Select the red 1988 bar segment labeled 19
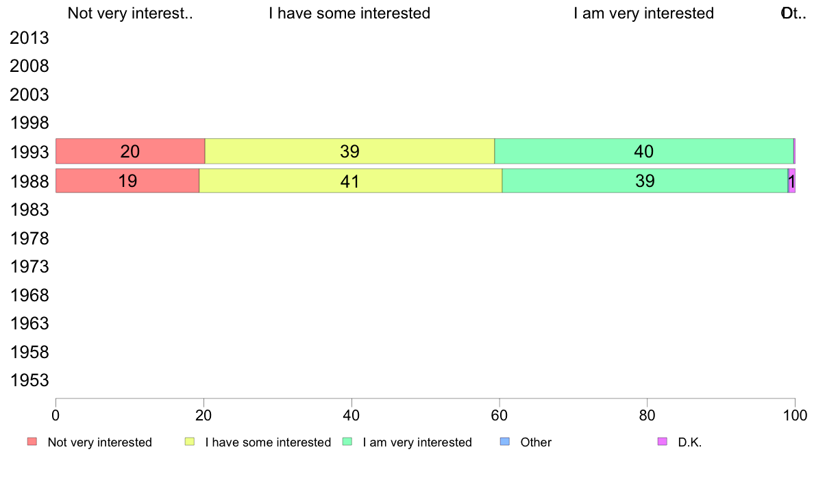The width and height of the screenshot is (814, 504). coord(127,181)
